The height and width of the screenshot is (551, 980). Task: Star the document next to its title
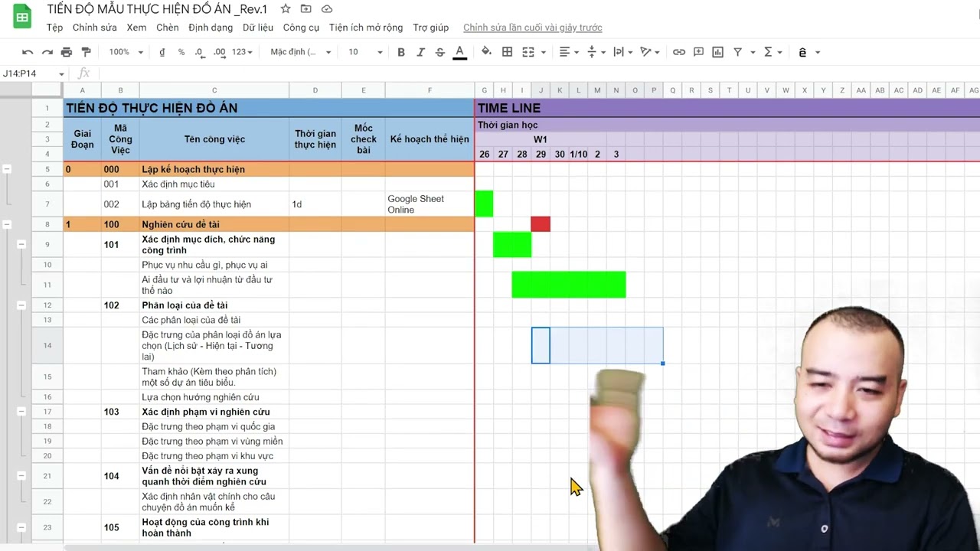286,8
